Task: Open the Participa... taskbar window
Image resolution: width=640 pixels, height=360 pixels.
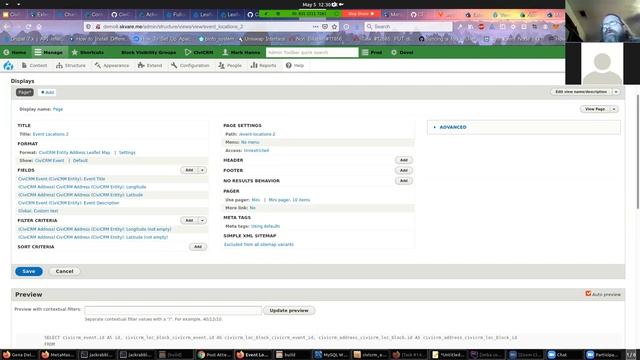Action: click(x=602, y=355)
